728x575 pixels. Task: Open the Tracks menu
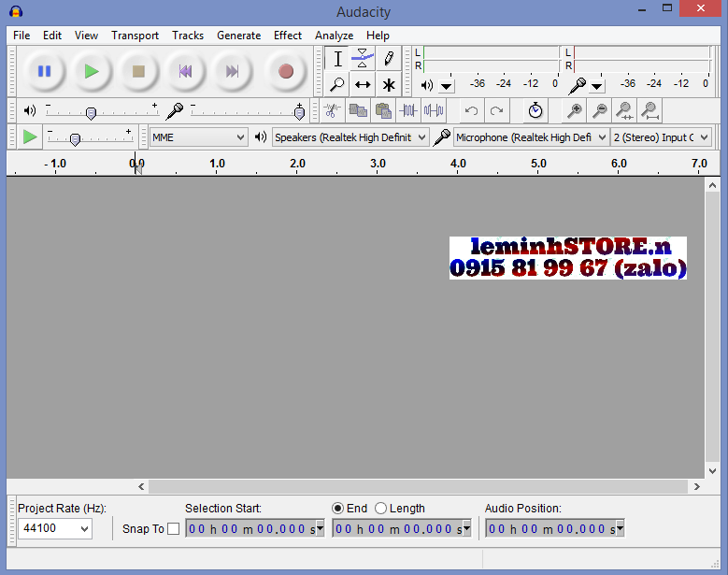(188, 36)
